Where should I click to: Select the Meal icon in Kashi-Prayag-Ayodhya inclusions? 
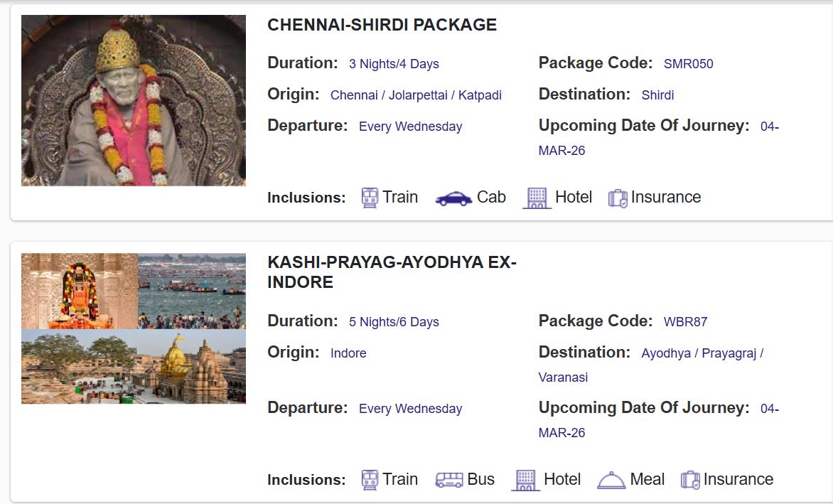click(611, 478)
